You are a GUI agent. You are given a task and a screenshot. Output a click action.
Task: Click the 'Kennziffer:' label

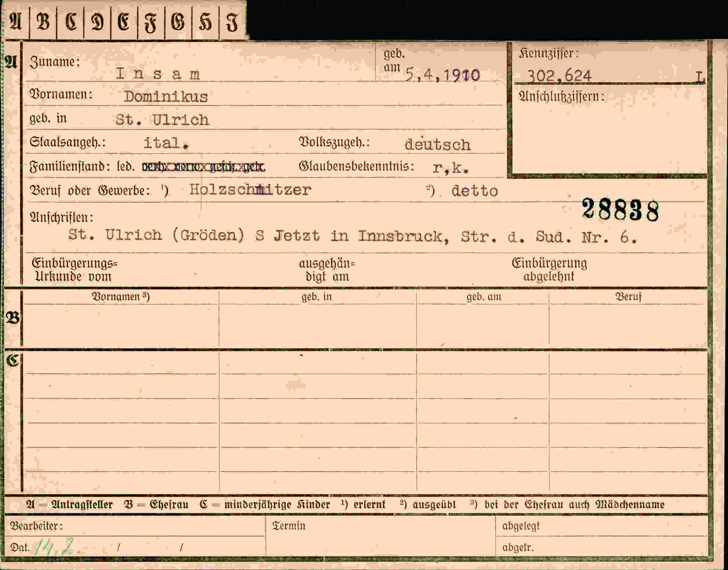(549, 53)
